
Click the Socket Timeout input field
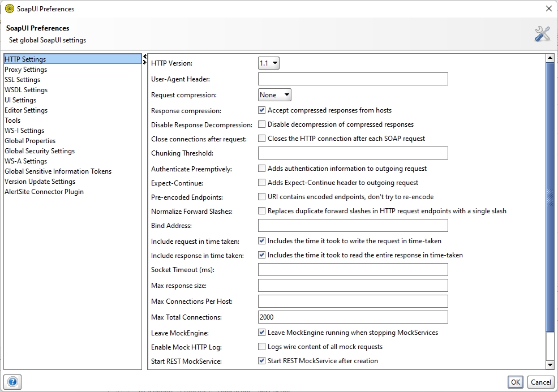coord(353,269)
